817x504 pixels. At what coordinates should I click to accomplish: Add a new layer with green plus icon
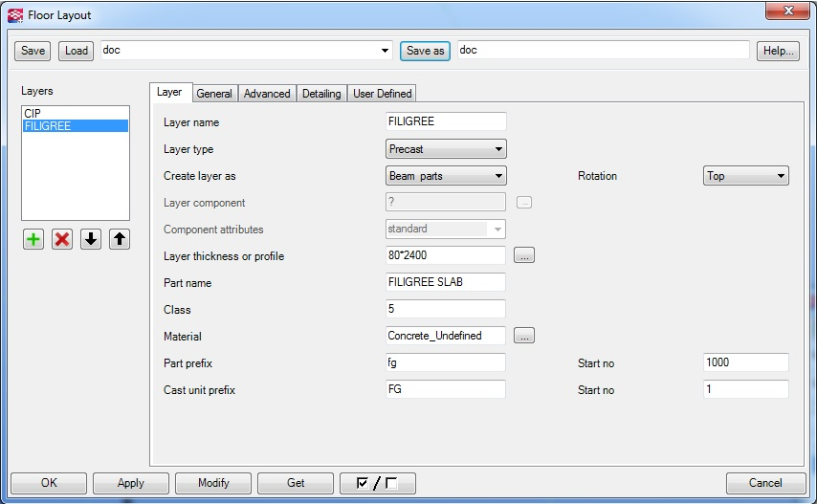coord(33,239)
